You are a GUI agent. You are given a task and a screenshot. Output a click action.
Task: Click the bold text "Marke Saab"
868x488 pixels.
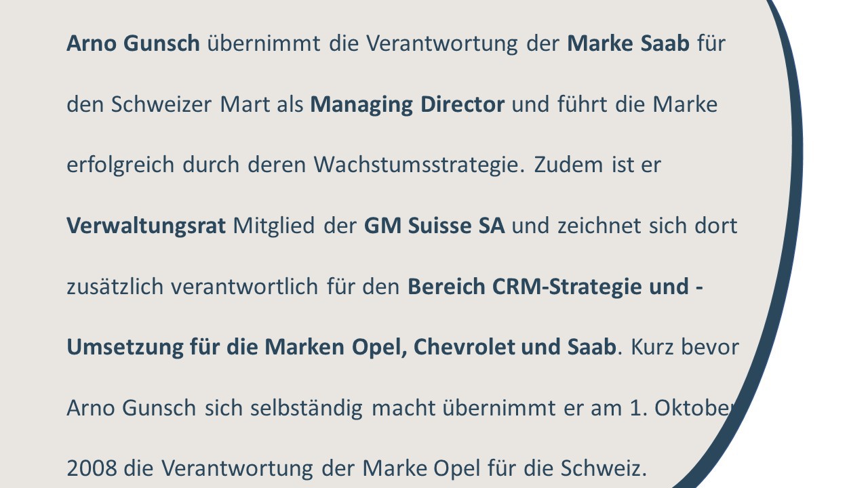(628, 44)
